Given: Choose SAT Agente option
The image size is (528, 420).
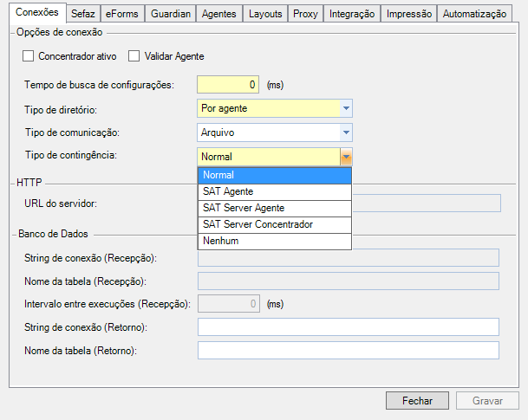Looking at the screenshot, I should click(274, 191).
